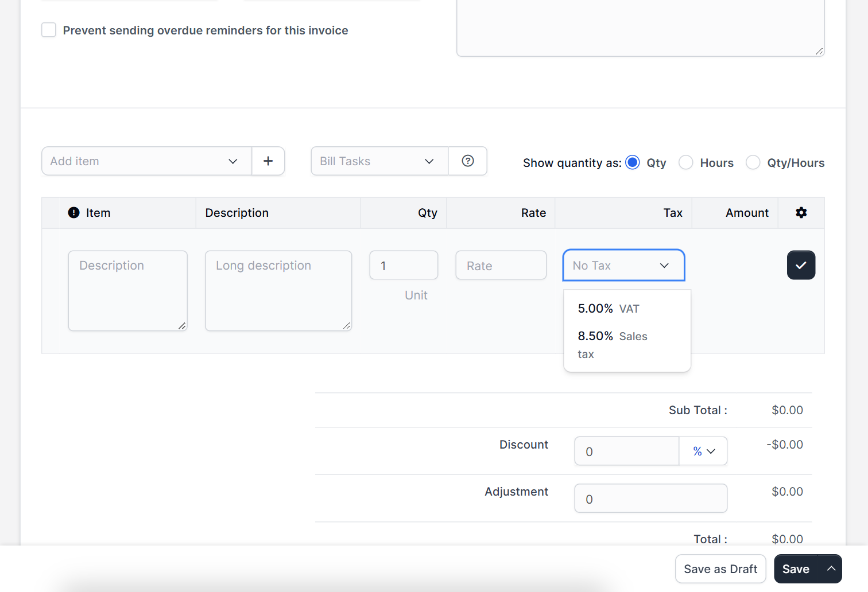Click the Amount column header
This screenshot has width=868, height=592.
coord(747,213)
